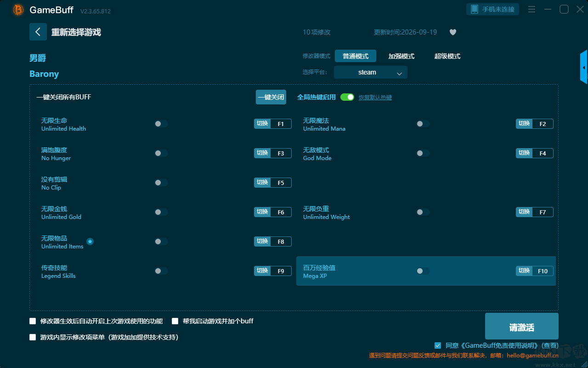Disable the global hotkey switch
Viewport: 588px width, 368px height.
pos(347,97)
